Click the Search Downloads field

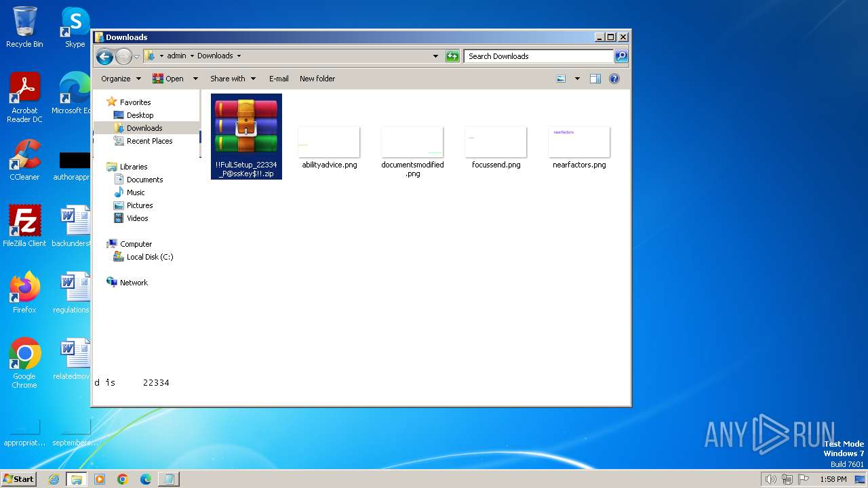(x=539, y=56)
